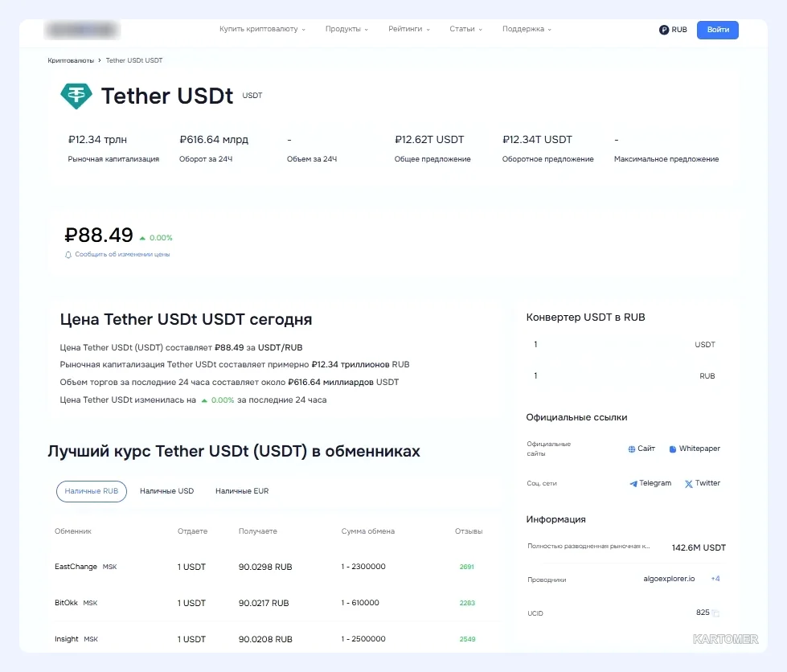Expand the Статьи menu
This screenshot has height=672, width=787.
(x=465, y=29)
